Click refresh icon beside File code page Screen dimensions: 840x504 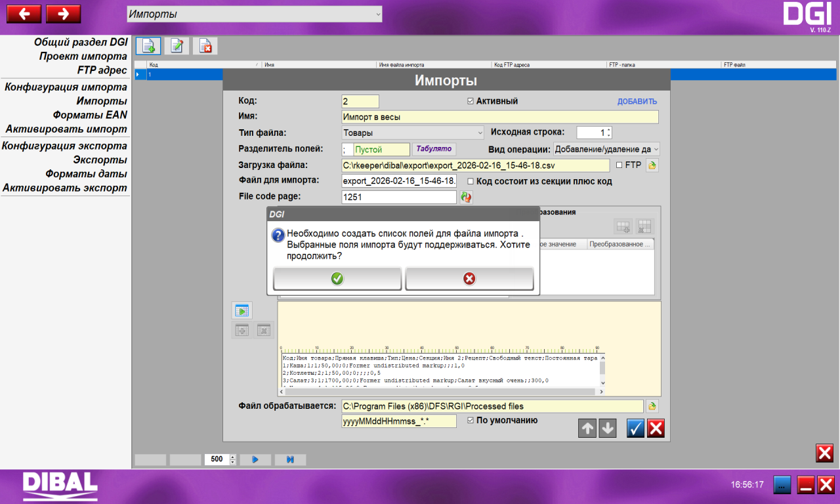466,197
